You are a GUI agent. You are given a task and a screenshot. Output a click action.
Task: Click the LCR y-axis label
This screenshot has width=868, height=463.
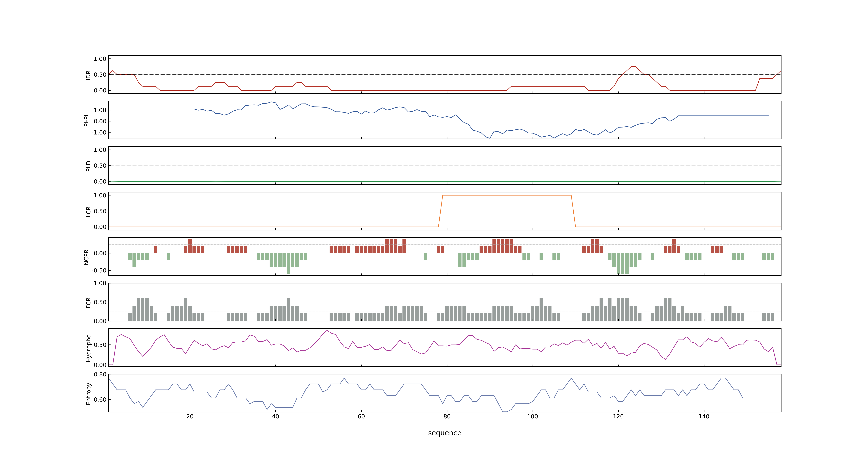coord(88,212)
